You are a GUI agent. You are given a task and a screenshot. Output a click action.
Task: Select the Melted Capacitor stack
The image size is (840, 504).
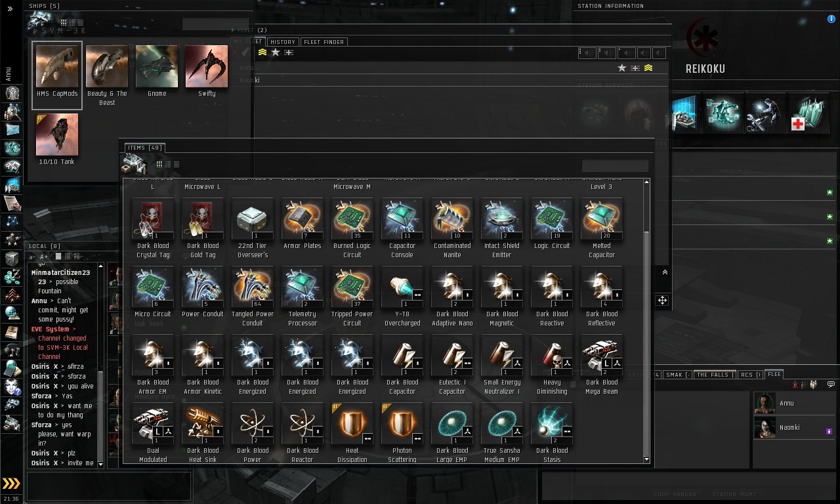602,228
